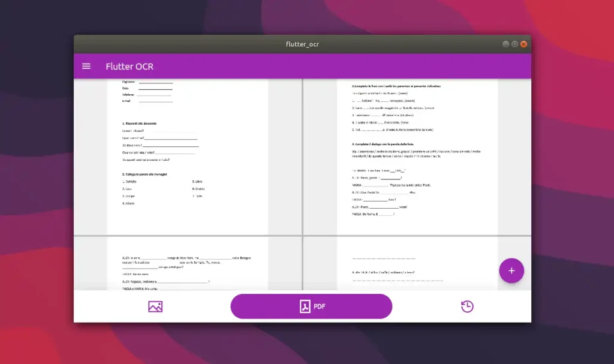Open the hamburger navigation menu
This screenshot has width=614, height=364.
(86, 66)
